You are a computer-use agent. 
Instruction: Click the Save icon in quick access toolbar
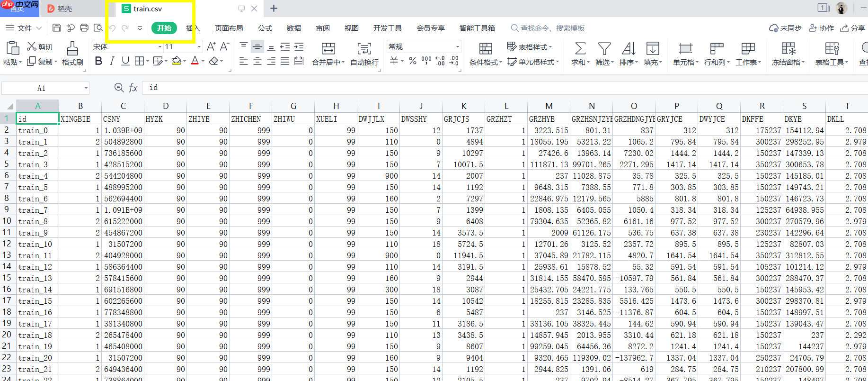click(56, 28)
